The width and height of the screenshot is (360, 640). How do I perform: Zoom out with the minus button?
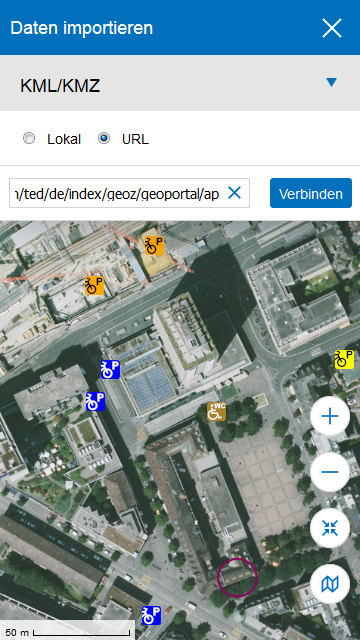pos(330,472)
